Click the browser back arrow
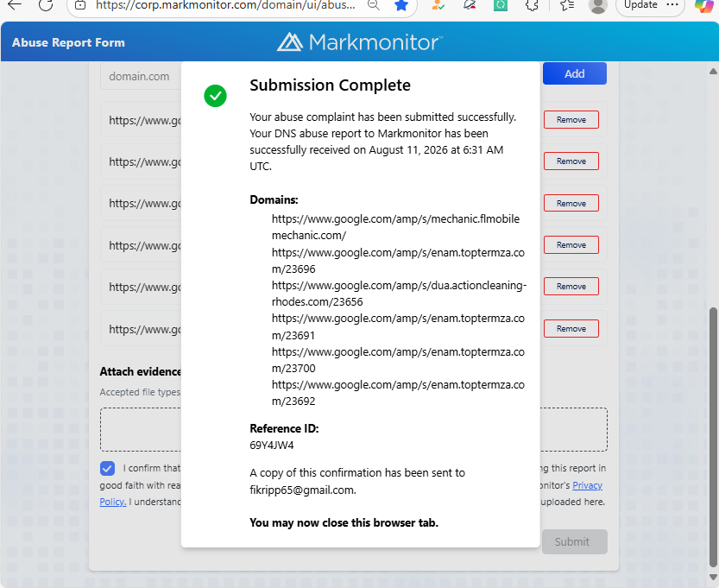 coord(15,5)
